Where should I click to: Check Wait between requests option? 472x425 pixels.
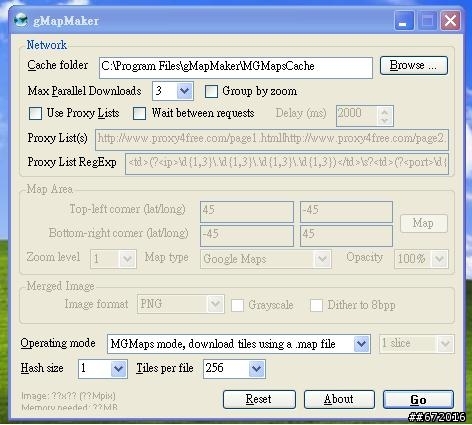click(x=139, y=113)
